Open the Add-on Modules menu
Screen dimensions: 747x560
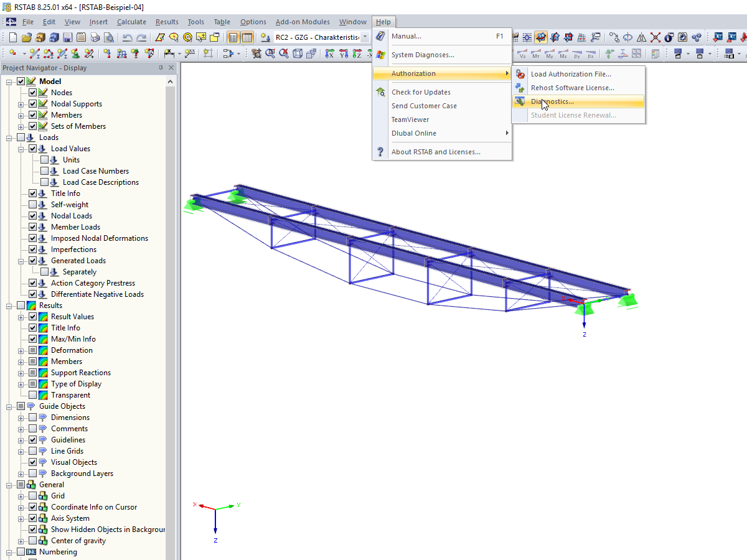(303, 22)
